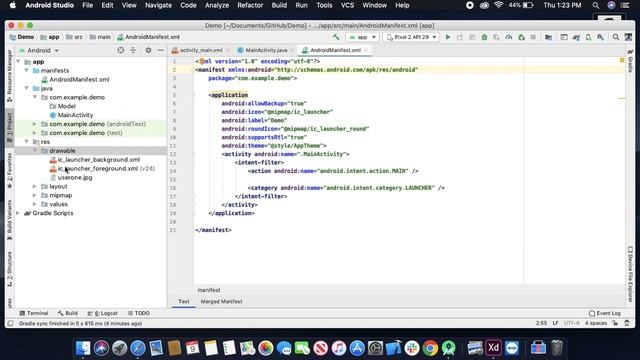
Task: Open the Terminal tool window
Action: [x=34, y=313]
